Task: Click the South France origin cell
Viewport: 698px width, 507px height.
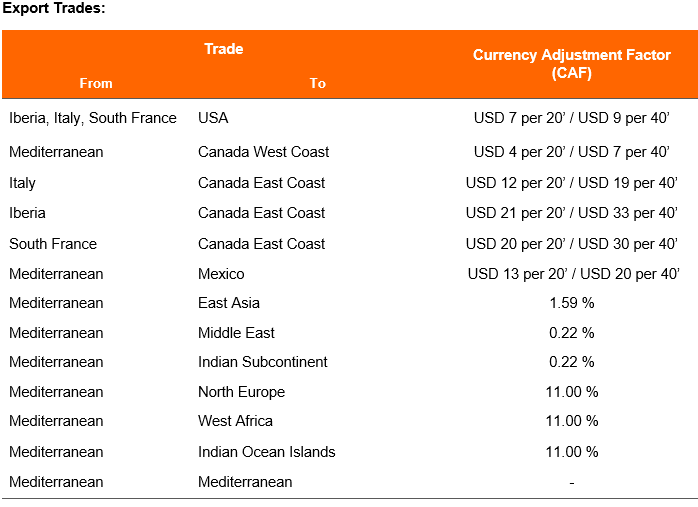Action: (53, 244)
